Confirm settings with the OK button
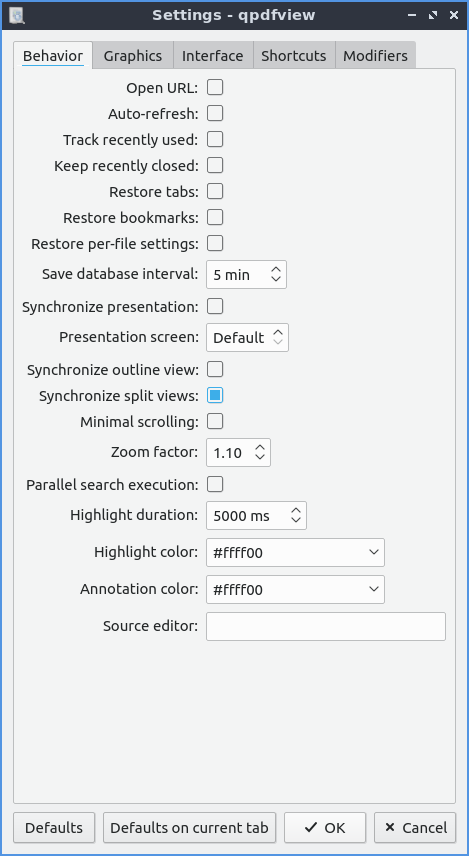The width and height of the screenshot is (469, 856). point(325,828)
